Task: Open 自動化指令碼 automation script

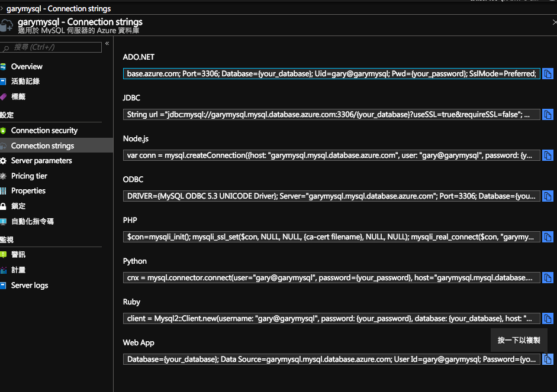Action: coord(33,221)
